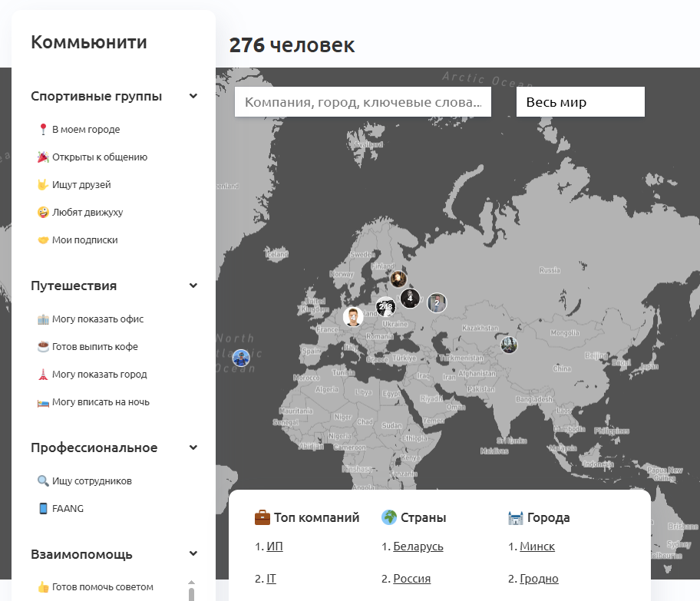Collapse the "Путешествия" section chevron
This screenshot has width=700, height=601.
[193, 286]
